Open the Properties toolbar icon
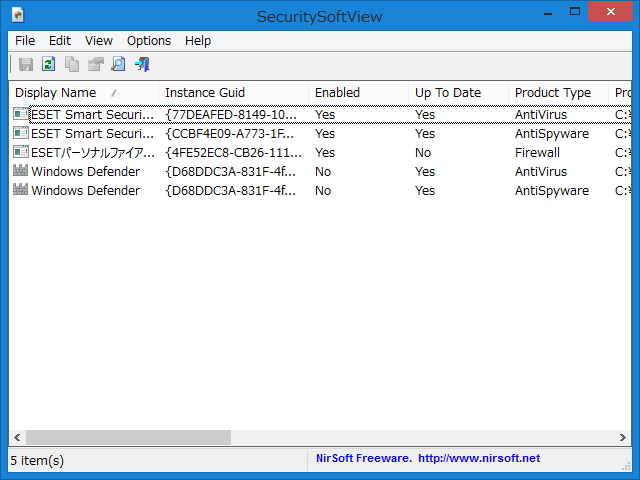The width and height of the screenshot is (640, 480). 96,64
